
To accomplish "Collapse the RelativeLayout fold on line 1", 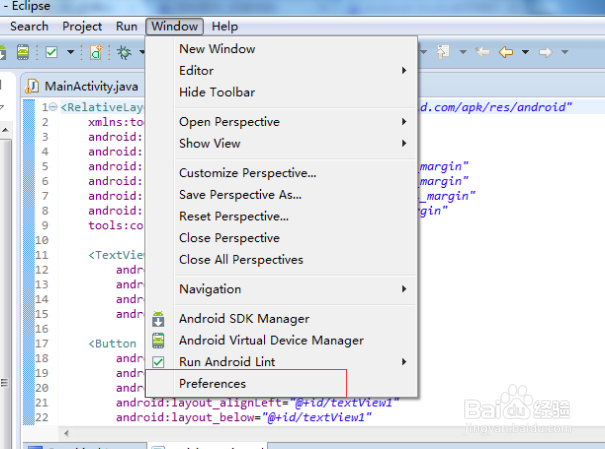I will pos(54,106).
